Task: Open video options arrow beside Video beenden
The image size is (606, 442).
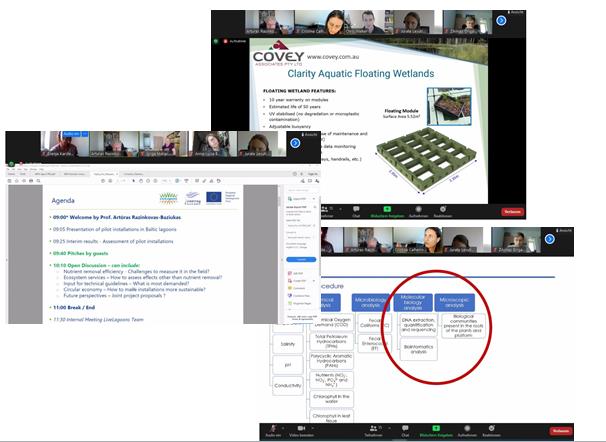Action: 312,428
